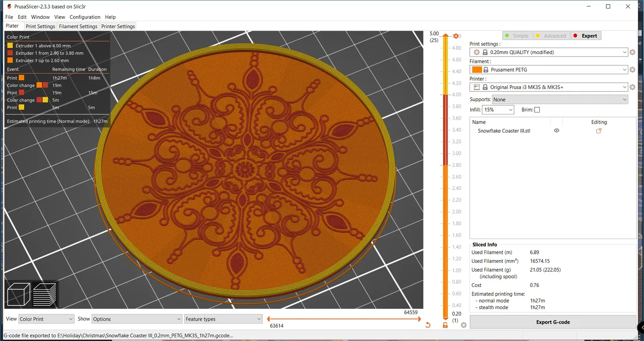This screenshot has height=341, width=644.
Task: Open File menu
Action: (x=9, y=17)
